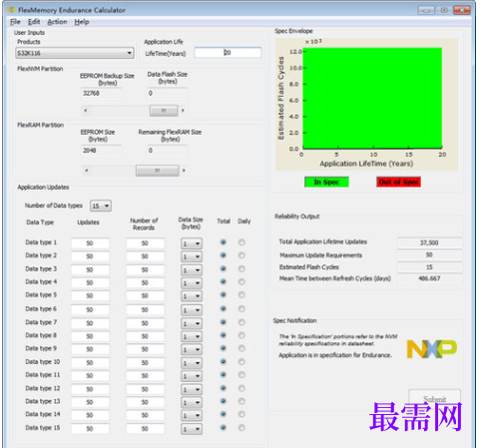The height and width of the screenshot is (448, 481).
Task: Click the FlexRAM partition slider thumb
Action: click(158, 171)
